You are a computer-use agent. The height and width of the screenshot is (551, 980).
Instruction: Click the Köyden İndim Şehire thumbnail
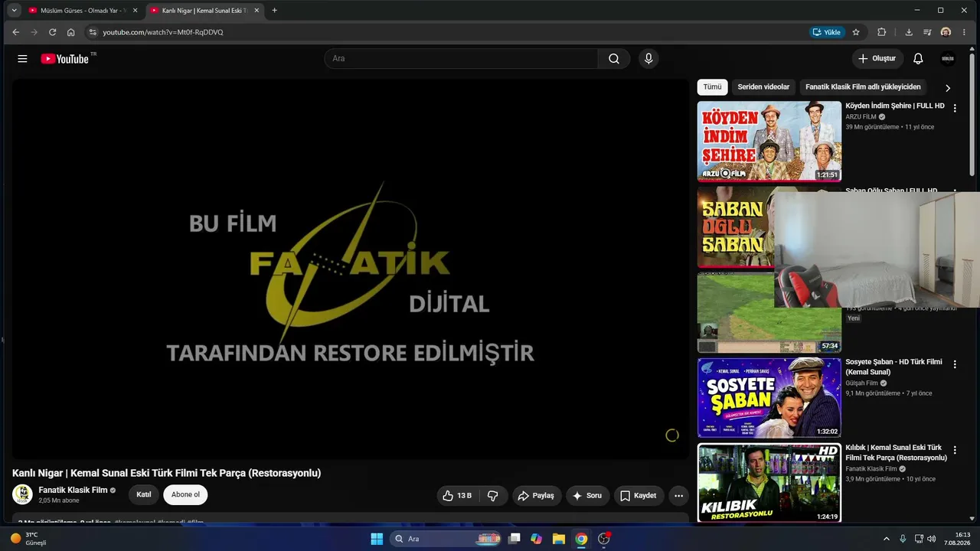769,141
